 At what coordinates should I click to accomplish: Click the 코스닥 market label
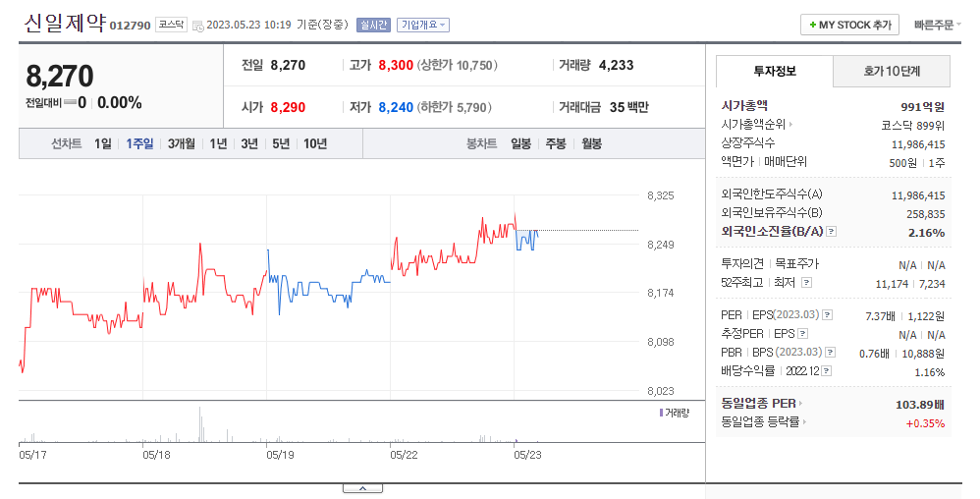tap(171, 25)
